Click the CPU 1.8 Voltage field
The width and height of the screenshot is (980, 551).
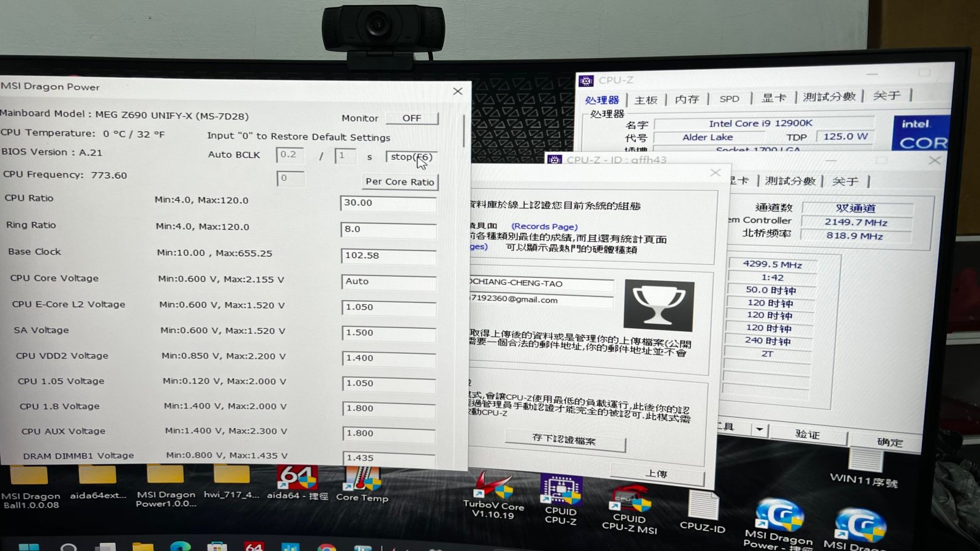point(389,409)
